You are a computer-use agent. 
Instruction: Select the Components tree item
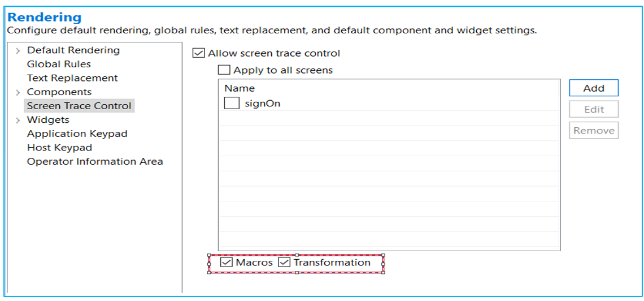[x=59, y=92]
